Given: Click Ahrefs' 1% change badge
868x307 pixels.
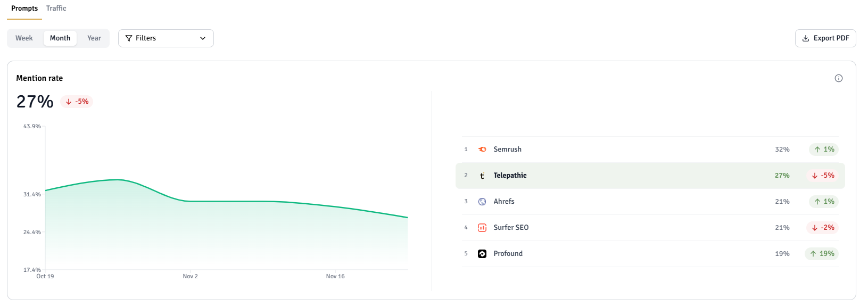Looking at the screenshot, I should pyautogui.click(x=824, y=202).
